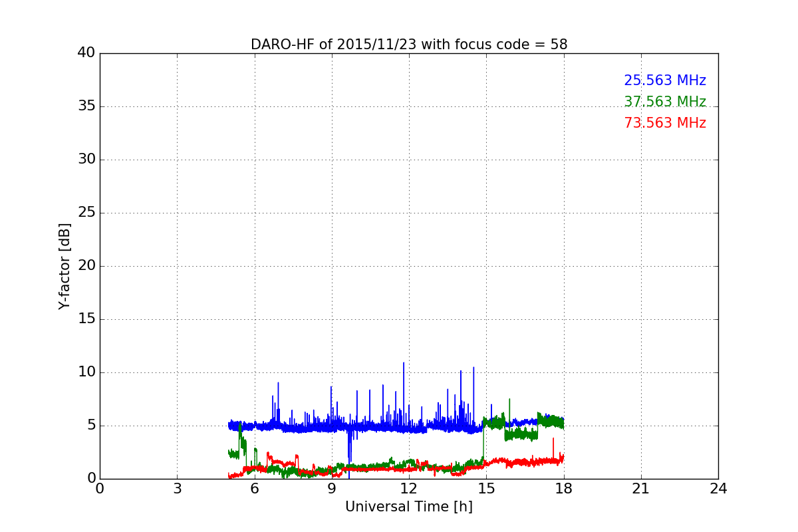Click the 'Universal Time [h]' axis label

click(409, 507)
